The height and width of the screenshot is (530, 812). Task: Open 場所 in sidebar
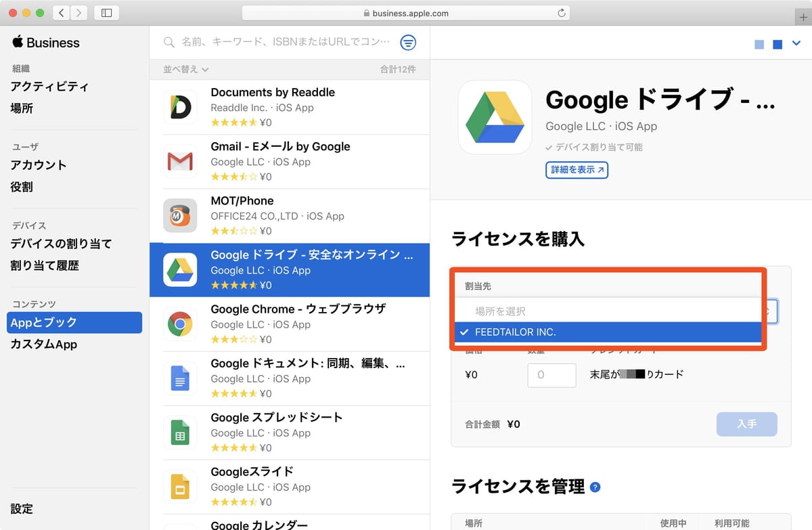click(22, 108)
